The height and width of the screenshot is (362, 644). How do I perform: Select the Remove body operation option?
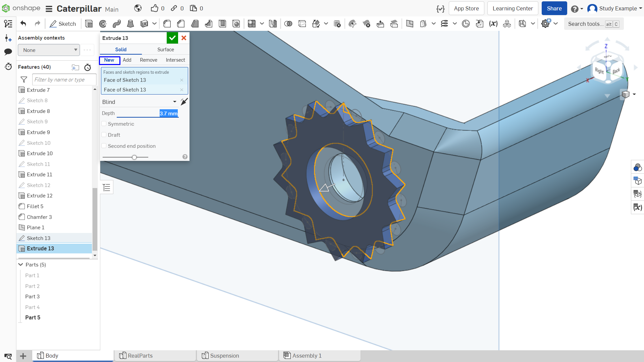pos(149,60)
